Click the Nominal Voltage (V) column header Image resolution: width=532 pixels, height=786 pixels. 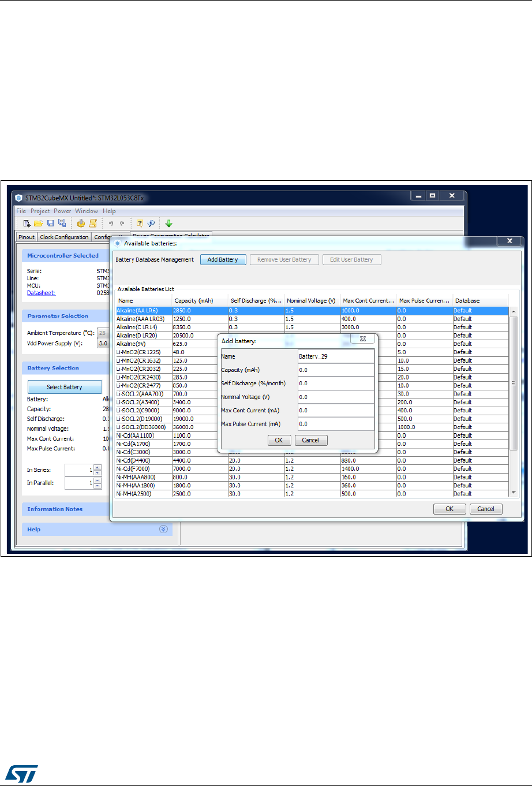pos(313,300)
